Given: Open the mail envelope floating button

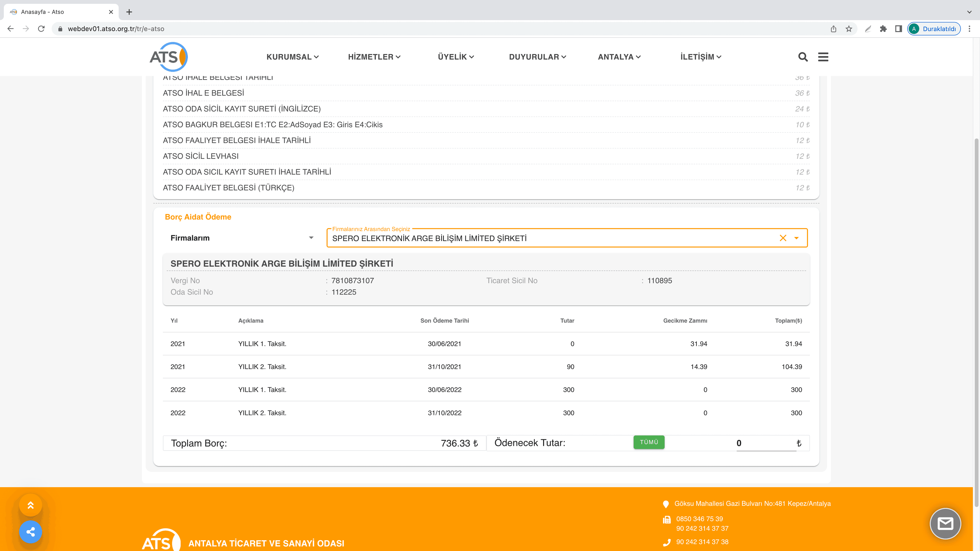Looking at the screenshot, I should pyautogui.click(x=945, y=524).
